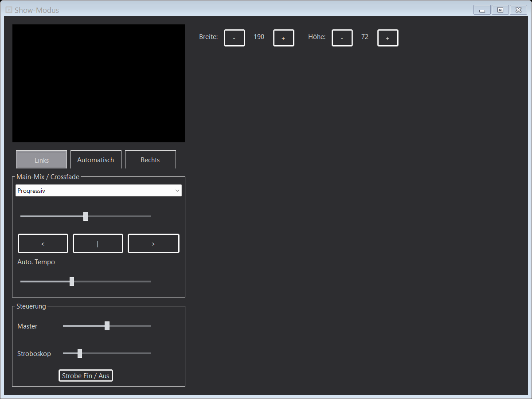Switch to the Rechts mode
This screenshot has height=399, width=532.
tap(150, 160)
